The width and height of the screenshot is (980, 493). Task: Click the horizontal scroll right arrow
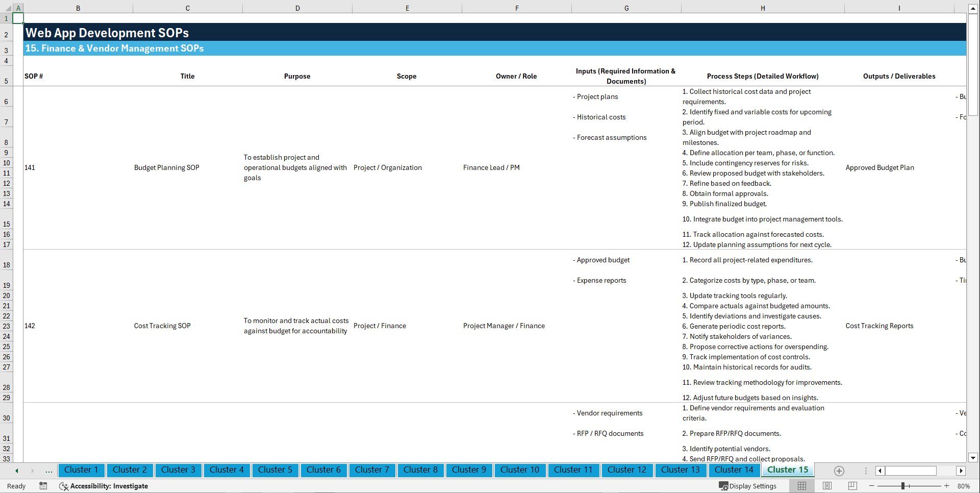pos(961,471)
